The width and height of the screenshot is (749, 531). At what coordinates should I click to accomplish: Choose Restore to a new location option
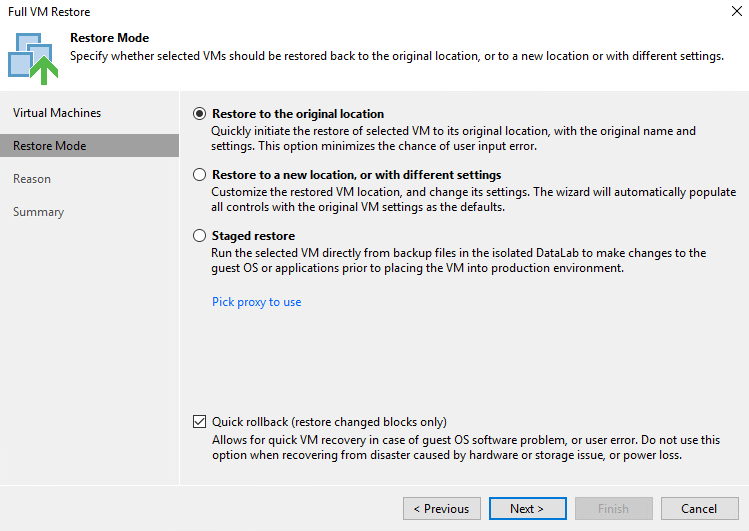pos(200,175)
